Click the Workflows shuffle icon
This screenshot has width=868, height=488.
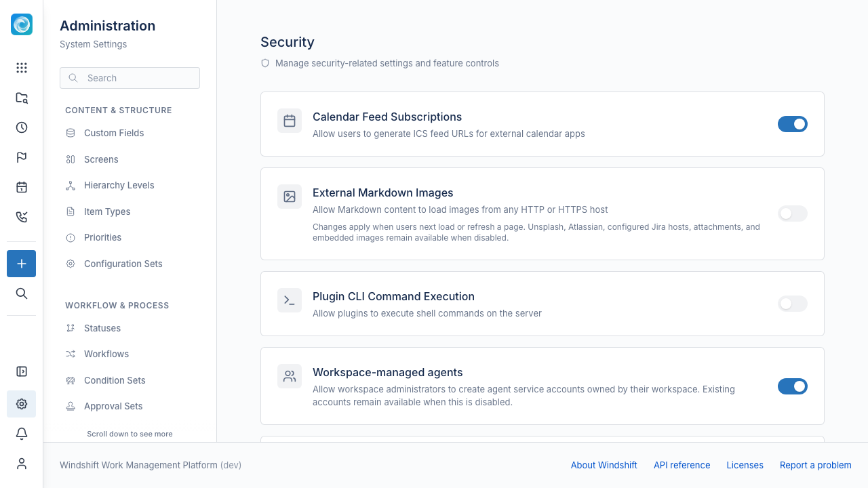point(71,354)
